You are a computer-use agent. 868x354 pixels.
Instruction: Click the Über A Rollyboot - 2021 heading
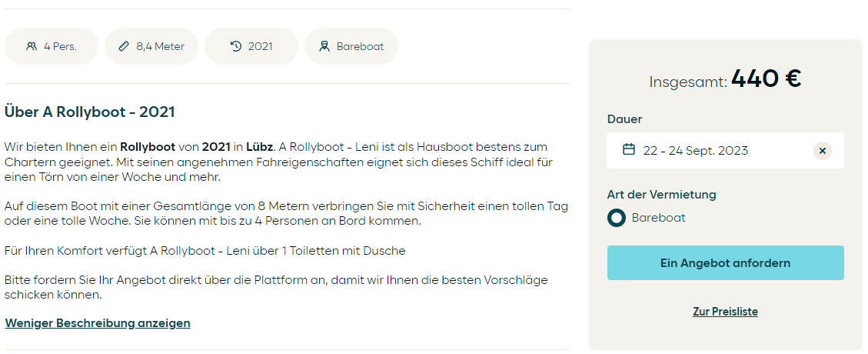click(90, 112)
